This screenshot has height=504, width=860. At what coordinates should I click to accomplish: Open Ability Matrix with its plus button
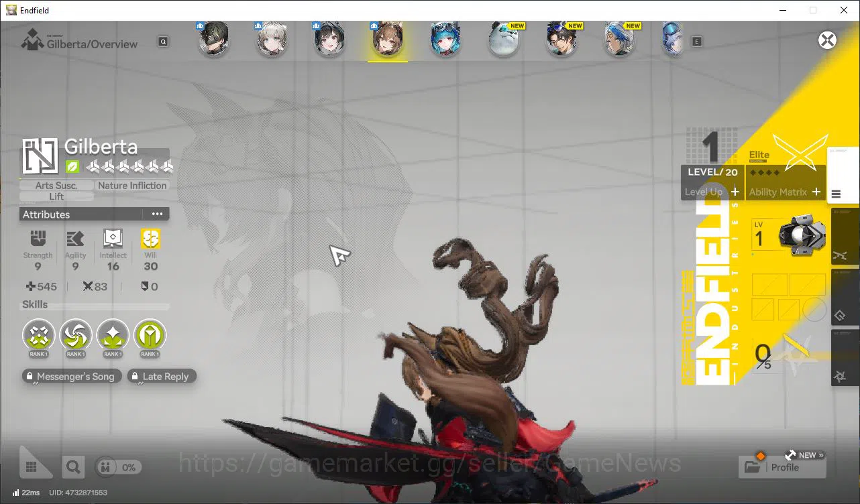(x=816, y=192)
